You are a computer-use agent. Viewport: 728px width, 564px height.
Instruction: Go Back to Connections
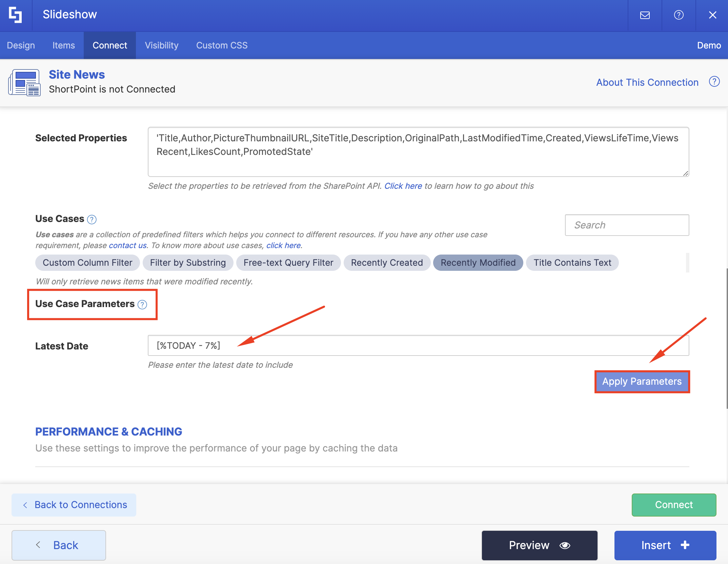74,505
